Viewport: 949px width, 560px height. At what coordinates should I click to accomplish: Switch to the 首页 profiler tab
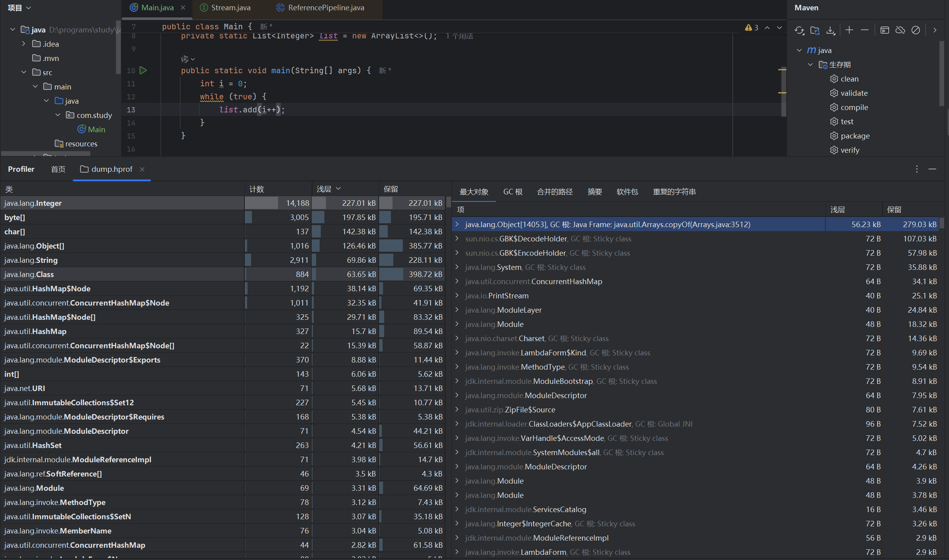pyautogui.click(x=58, y=169)
